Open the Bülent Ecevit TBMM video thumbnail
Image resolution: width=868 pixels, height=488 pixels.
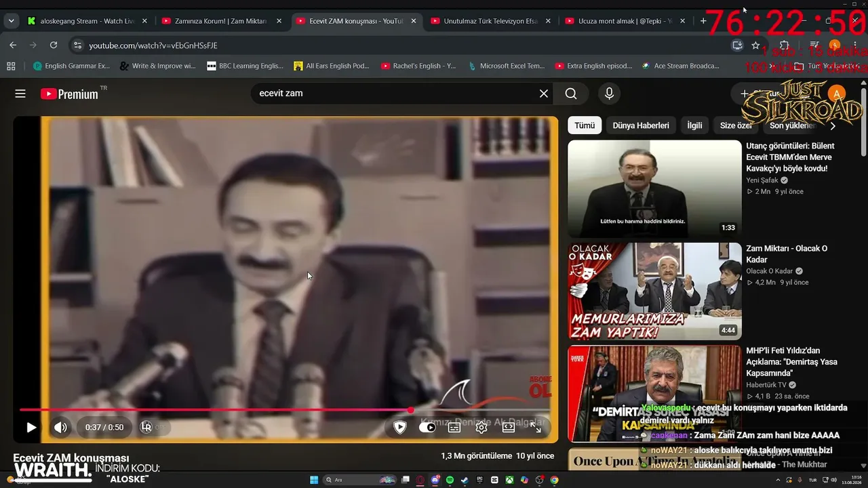pyautogui.click(x=654, y=188)
